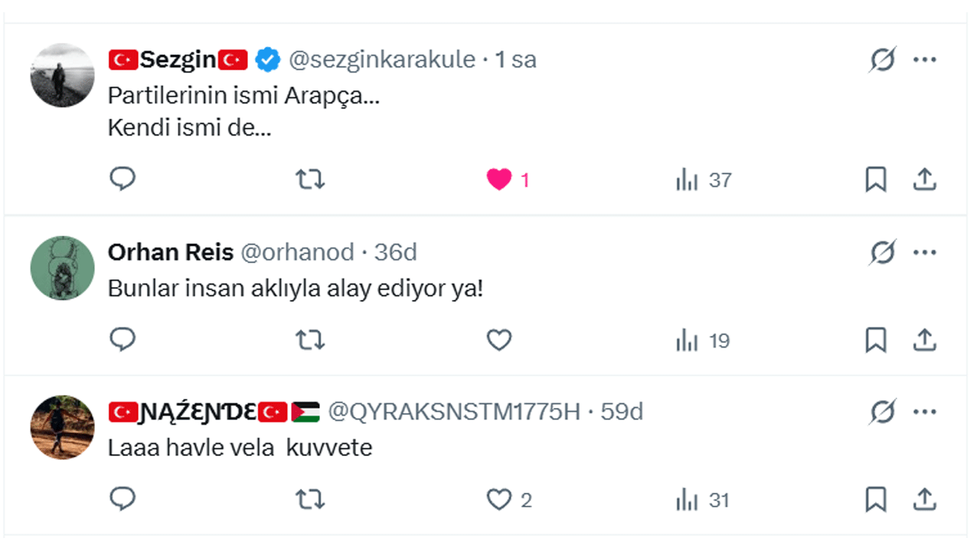Open Sezgin's profile picture
This screenshot has width=980, height=551.
click(x=62, y=75)
